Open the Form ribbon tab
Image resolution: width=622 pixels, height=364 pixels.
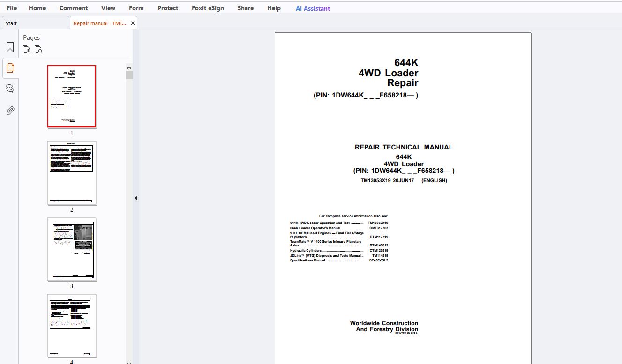136,8
